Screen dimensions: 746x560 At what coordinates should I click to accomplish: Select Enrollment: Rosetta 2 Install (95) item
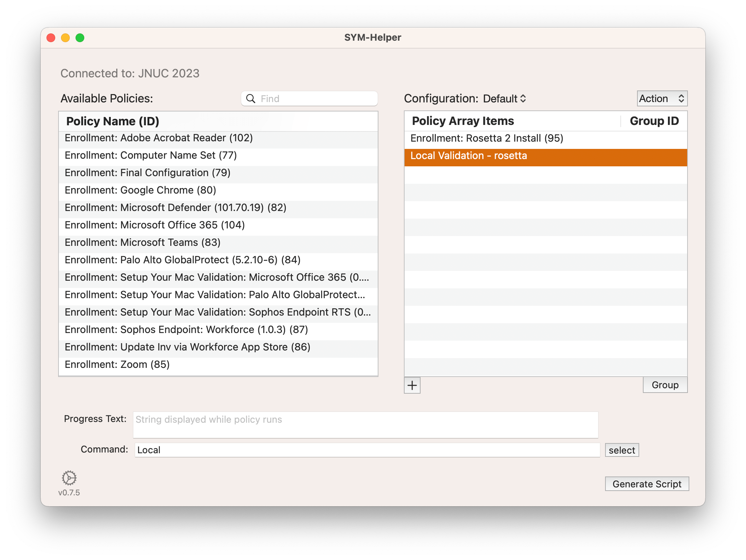coord(487,138)
